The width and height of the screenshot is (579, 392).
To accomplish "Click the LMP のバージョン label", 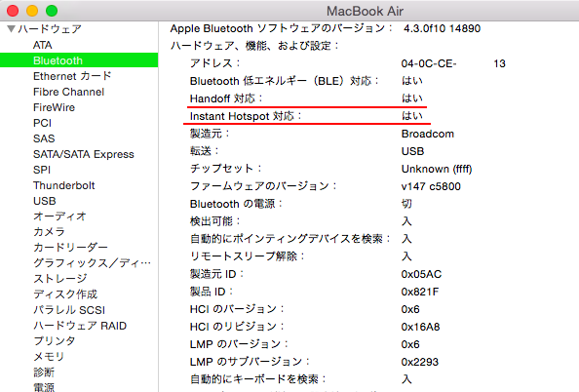I will tap(239, 344).
